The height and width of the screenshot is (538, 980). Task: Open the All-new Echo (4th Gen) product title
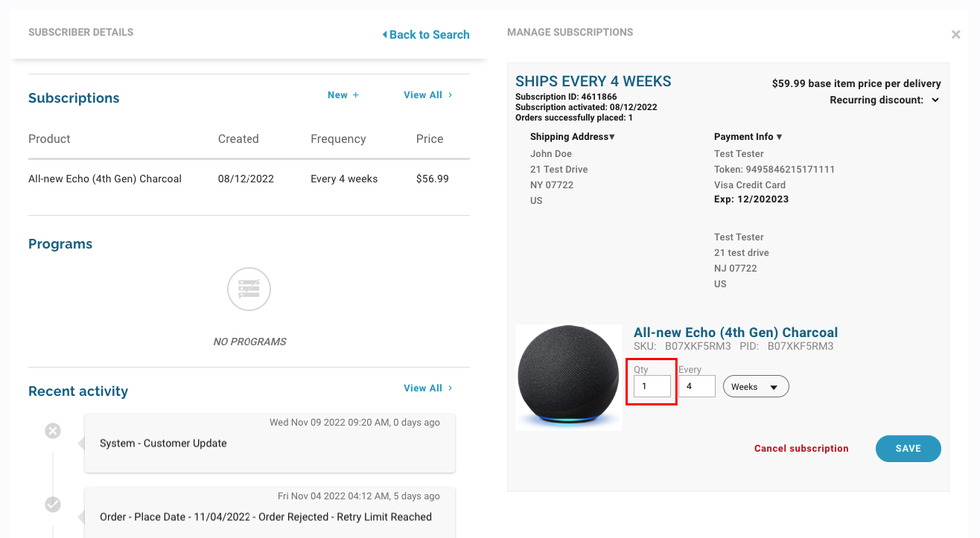(x=736, y=333)
